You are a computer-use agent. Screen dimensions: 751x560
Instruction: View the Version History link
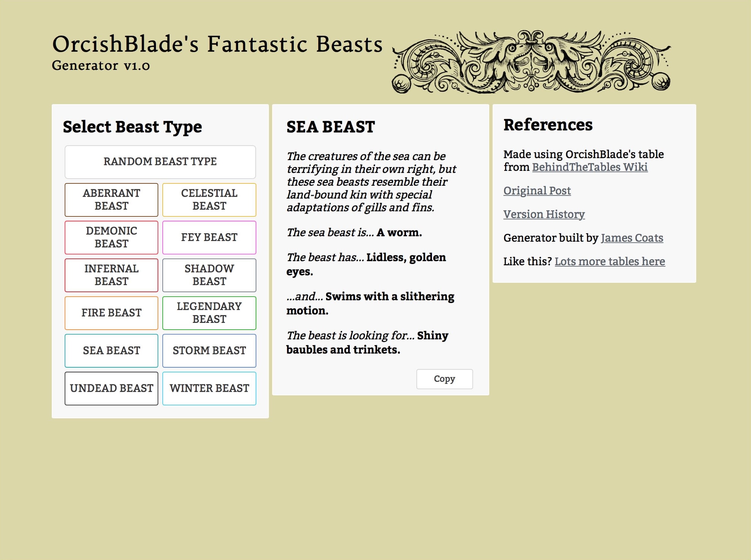(544, 214)
